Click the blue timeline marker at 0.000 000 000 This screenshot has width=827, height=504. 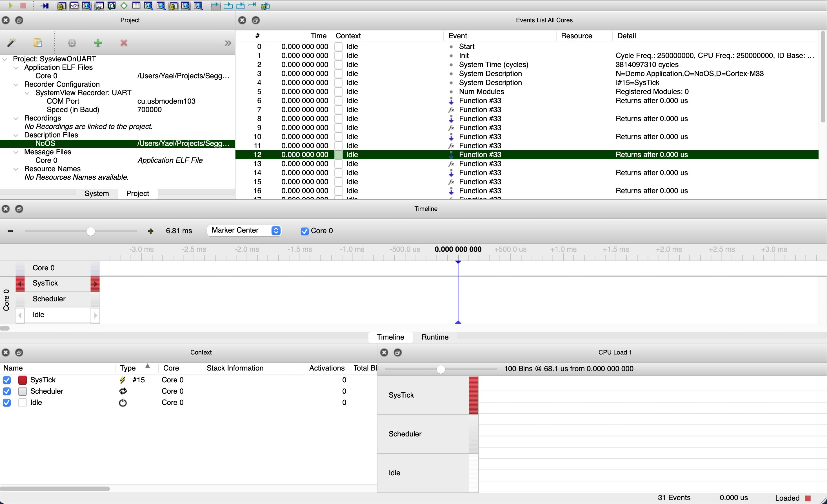click(x=458, y=292)
